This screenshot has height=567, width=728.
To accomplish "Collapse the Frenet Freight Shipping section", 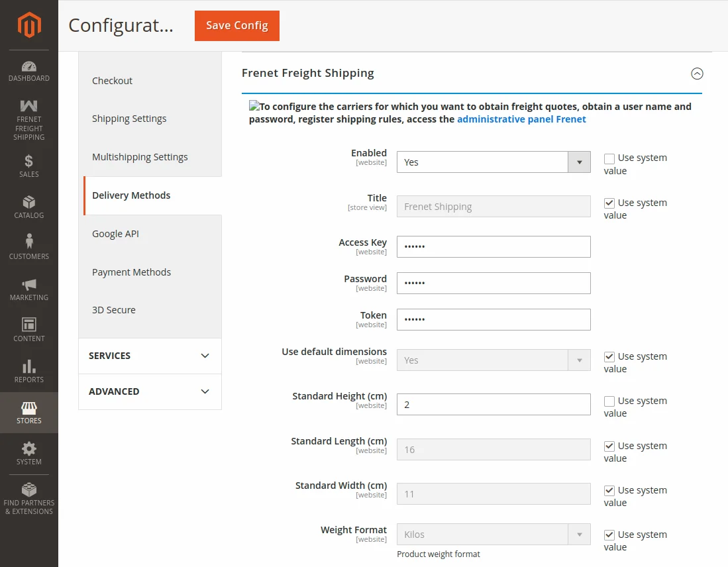I will coord(697,74).
